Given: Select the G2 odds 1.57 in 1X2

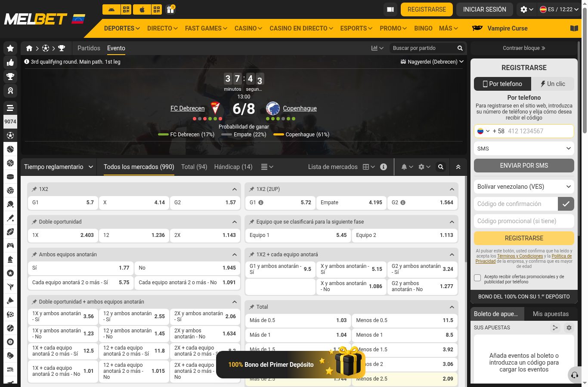Looking at the screenshot, I should pos(205,203).
